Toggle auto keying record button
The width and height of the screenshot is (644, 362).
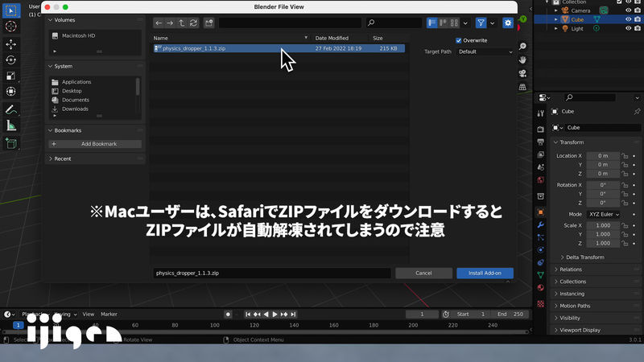coord(228,315)
